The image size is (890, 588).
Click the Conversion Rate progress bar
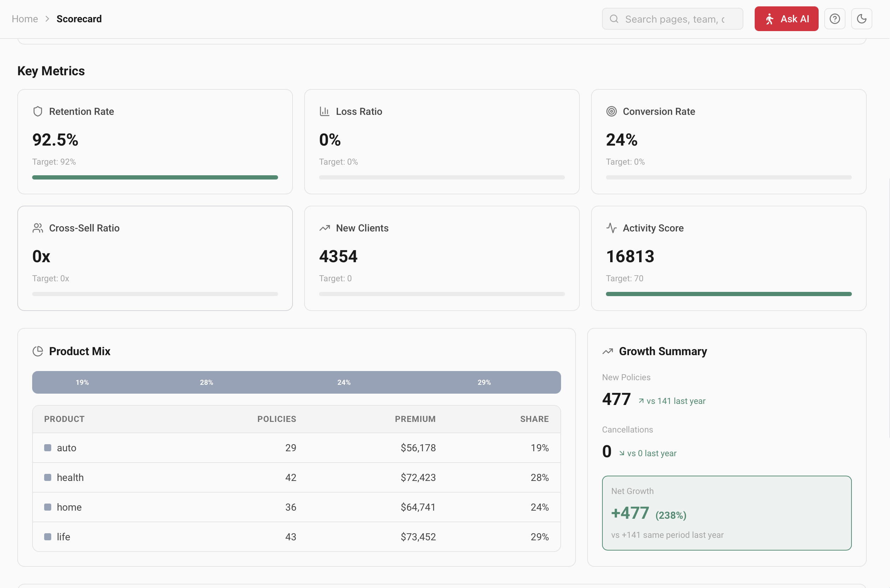[729, 177]
